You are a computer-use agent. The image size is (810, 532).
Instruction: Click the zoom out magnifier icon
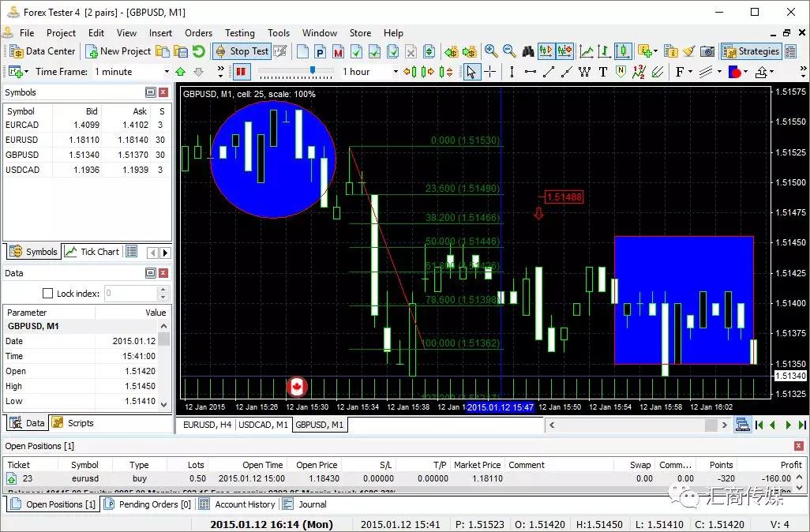tap(509, 51)
